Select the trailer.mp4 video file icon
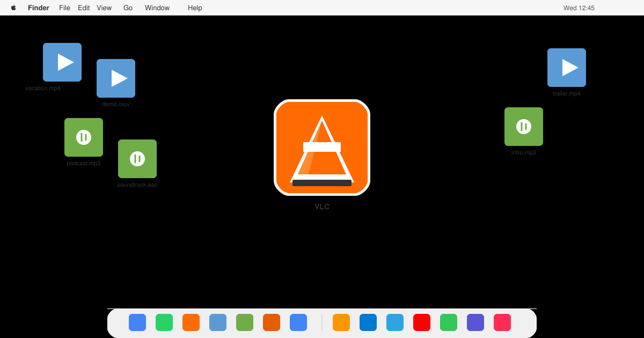Screen dimensions: 644x338 tap(567, 68)
